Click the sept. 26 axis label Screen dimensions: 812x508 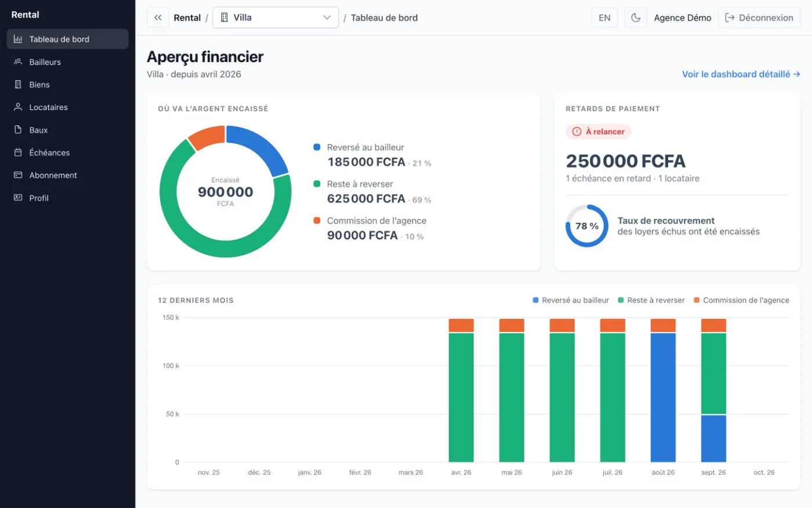pyautogui.click(x=713, y=473)
